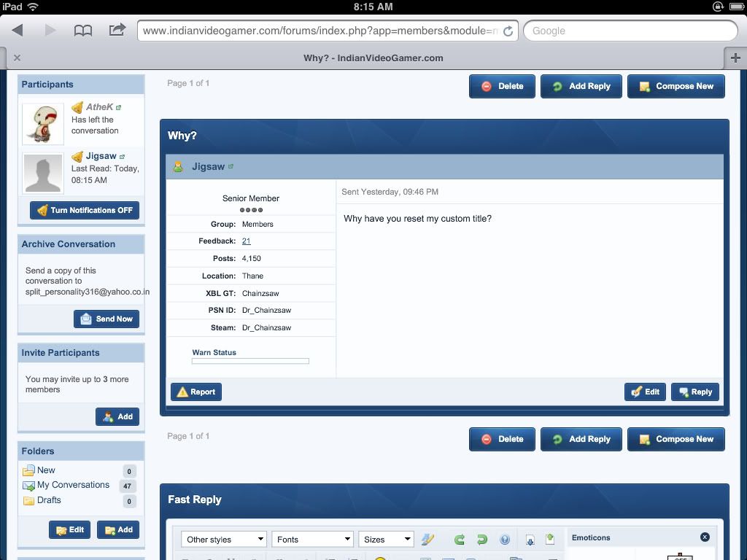Viewport: 747px width, 560px height.
Task: Toggle the editor mode eraser icon
Action: (x=428, y=540)
